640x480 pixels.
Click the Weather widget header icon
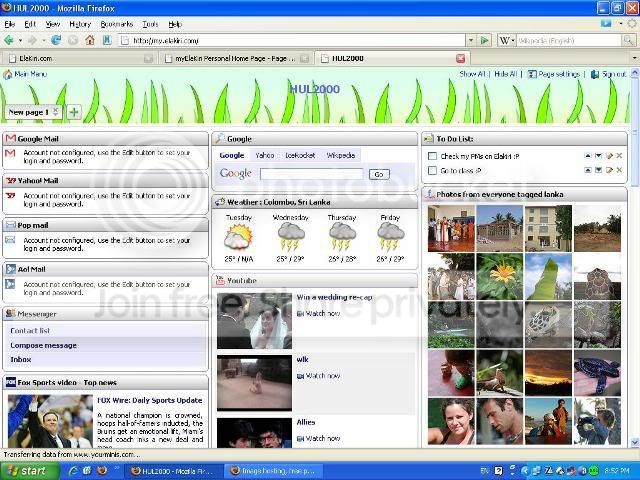220,202
